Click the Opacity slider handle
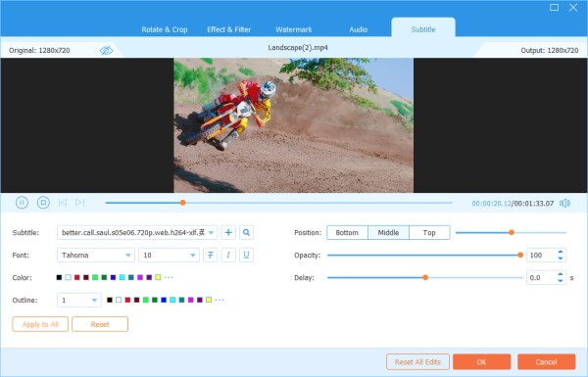Viewport: 588px width, 377px height. tap(520, 256)
